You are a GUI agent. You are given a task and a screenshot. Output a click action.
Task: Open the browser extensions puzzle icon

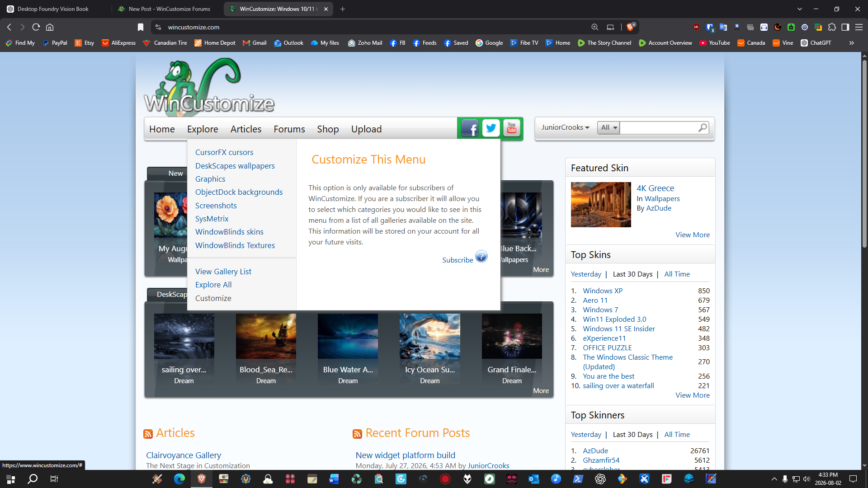(832, 27)
